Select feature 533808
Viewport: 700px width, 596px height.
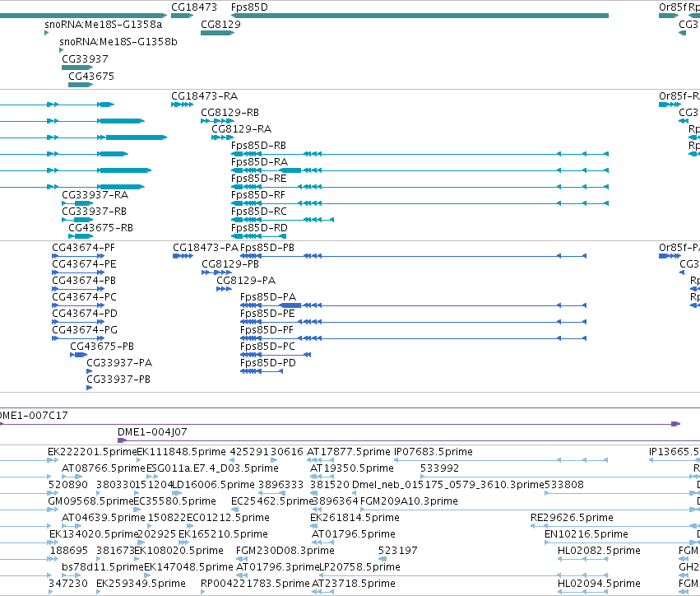[563, 485]
